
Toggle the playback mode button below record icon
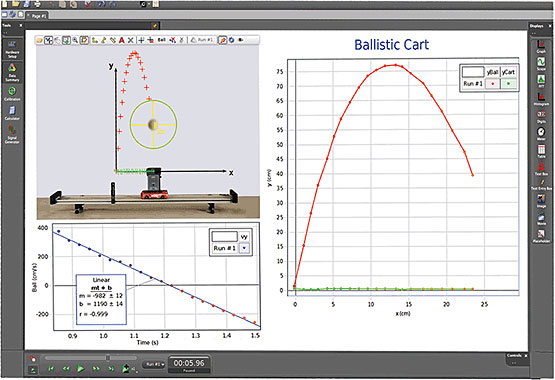(x=33, y=370)
